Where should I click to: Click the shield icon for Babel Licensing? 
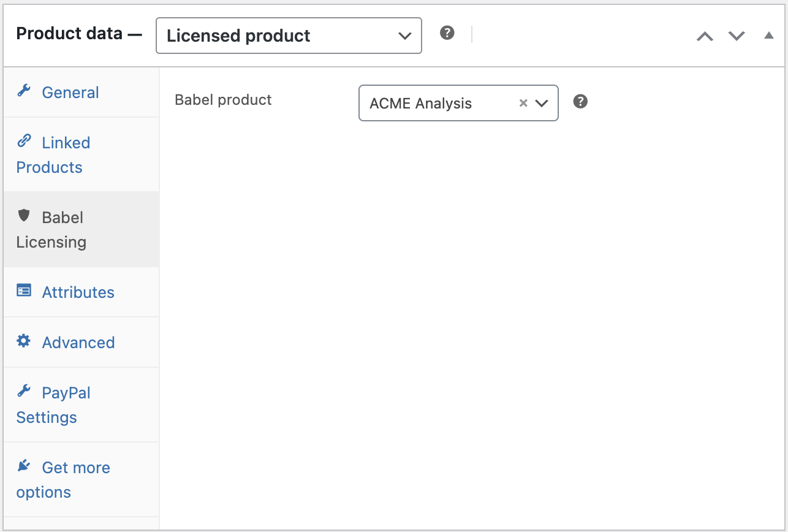24,216
